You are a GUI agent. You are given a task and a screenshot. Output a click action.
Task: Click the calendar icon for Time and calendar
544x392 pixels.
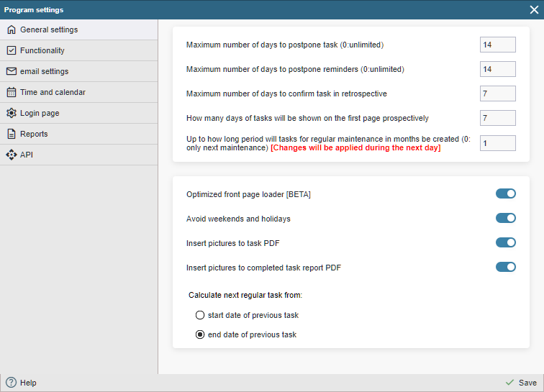[11, 92]
